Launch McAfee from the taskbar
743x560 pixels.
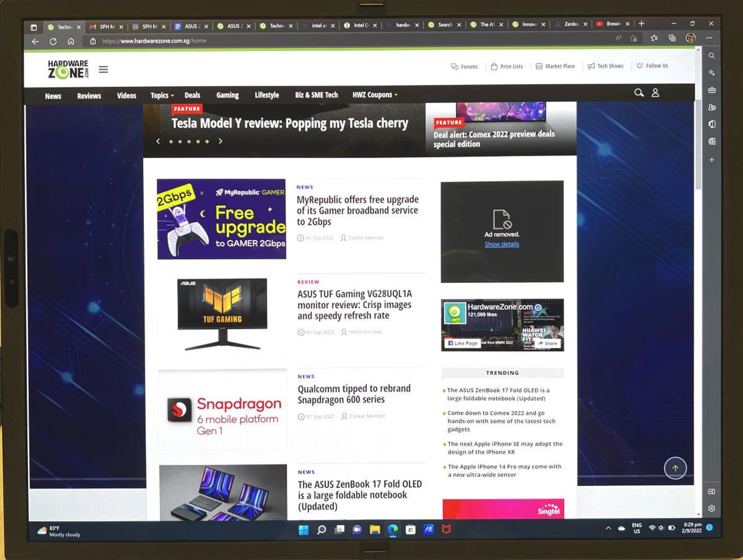pos(447,530)
